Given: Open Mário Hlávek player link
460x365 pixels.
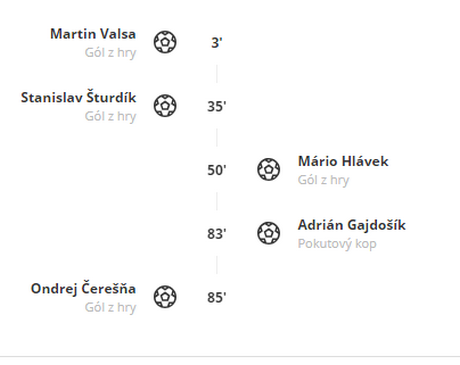Looking at the screenshot, I should (x=343, y=161).
